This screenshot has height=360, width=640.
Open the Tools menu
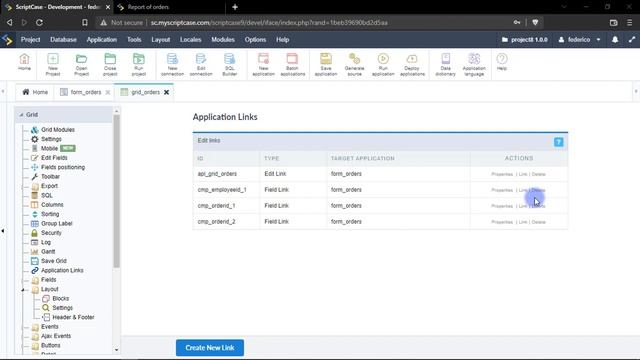click(x=134, y=40)
